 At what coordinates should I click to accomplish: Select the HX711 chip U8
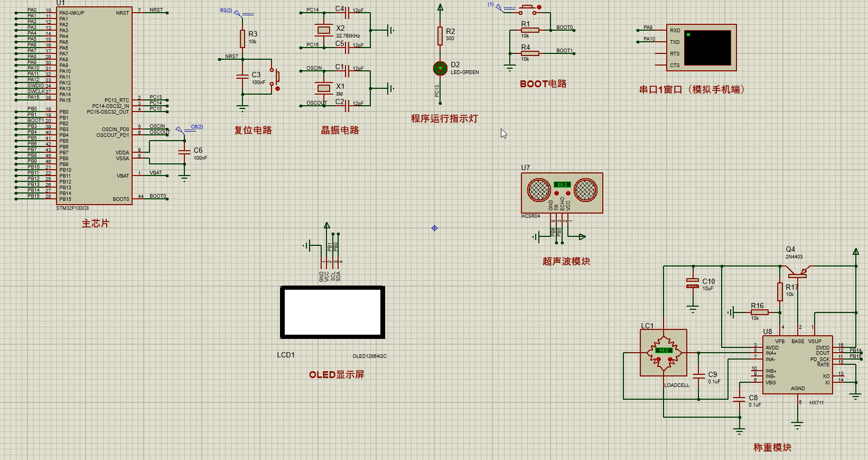(797, 365)
